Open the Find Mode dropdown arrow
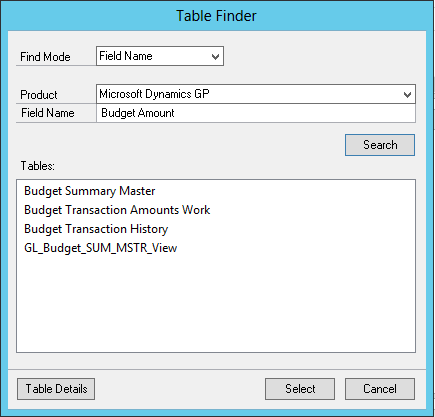 pyautogui.click(x=215, y=57)
